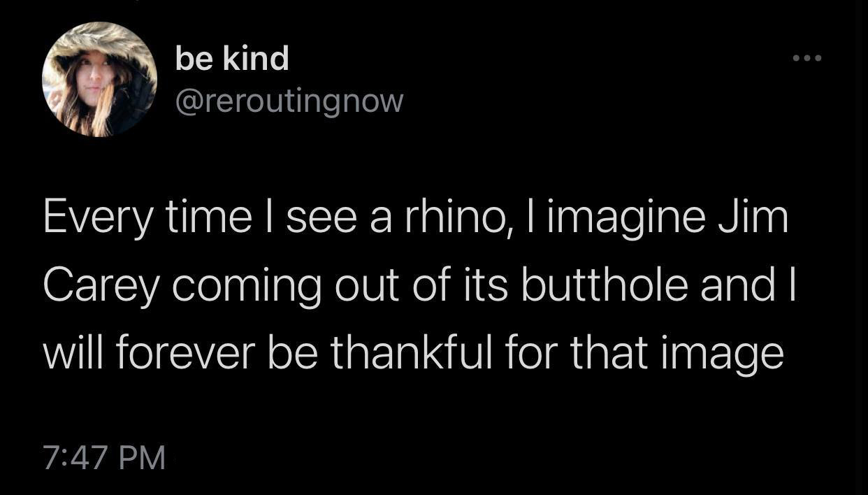Open the three-dot more options menu

808,57
